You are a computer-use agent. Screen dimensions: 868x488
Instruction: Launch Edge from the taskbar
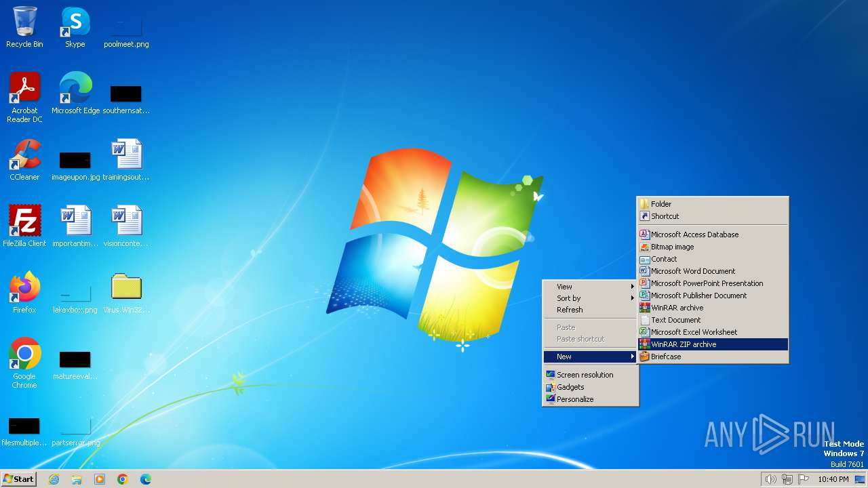(146, 479)
